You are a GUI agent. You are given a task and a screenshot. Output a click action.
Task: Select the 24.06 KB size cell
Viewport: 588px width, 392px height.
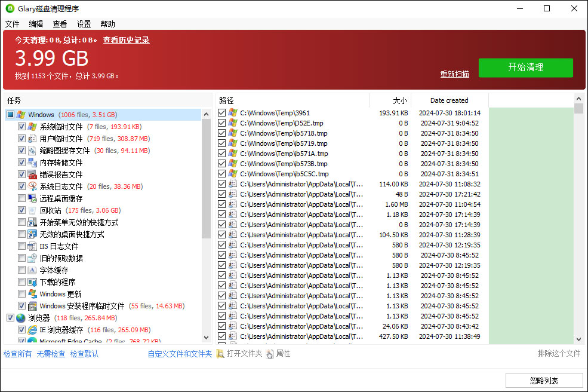[395, 326]
